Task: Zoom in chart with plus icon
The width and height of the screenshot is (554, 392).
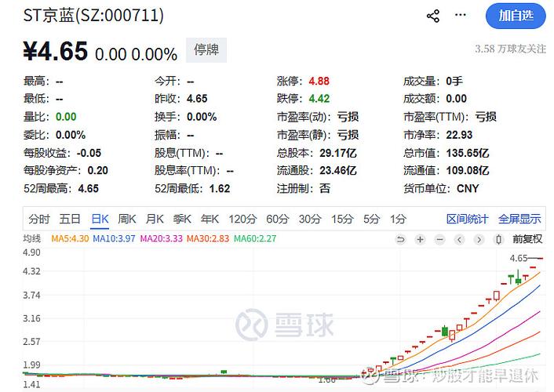Action: [x=420, y=240]
